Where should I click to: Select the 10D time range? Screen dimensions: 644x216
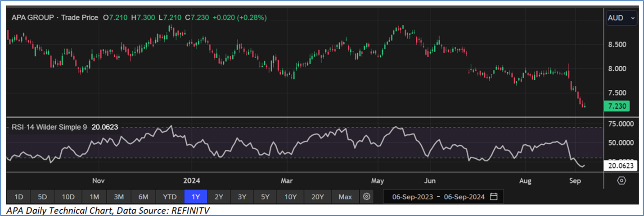pos(68,197)
